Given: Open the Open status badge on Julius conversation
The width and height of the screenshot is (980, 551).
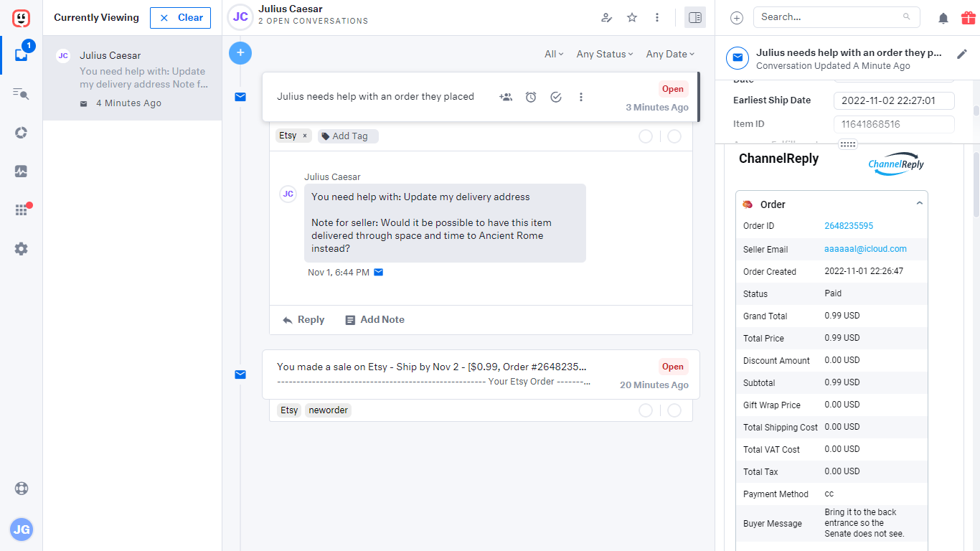Looking at the screenshot, I should pyautogui.click(x=673, y=89).
